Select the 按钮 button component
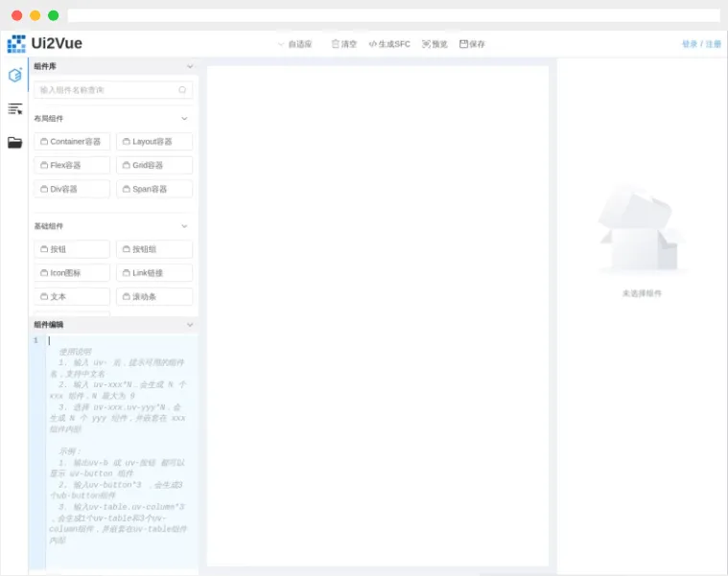 coord(72,249)
